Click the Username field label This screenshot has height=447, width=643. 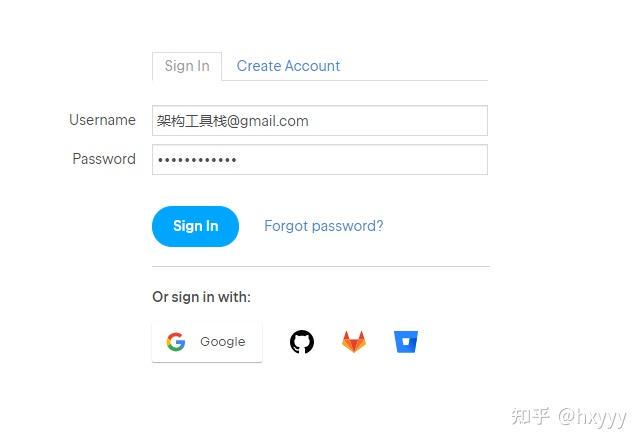(x=103, y=120)
